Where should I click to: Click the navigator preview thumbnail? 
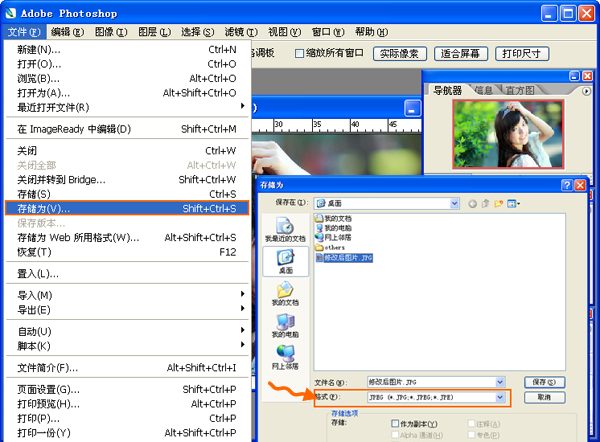click(x=508, y=134)
